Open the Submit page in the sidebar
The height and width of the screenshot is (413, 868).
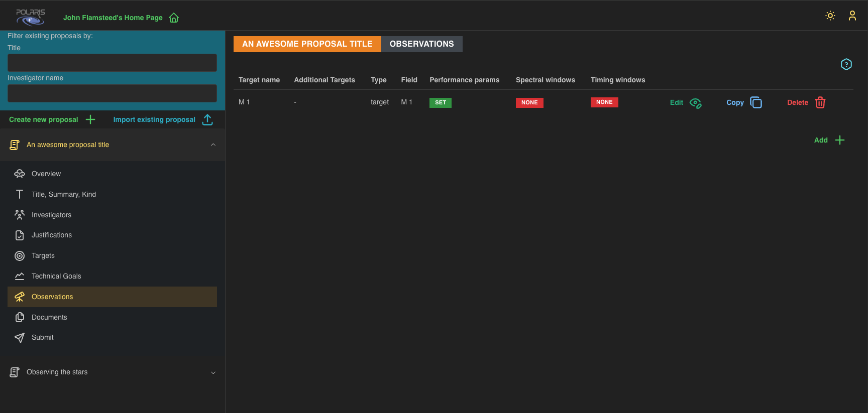pyautogui.click(x=42, y=338)
